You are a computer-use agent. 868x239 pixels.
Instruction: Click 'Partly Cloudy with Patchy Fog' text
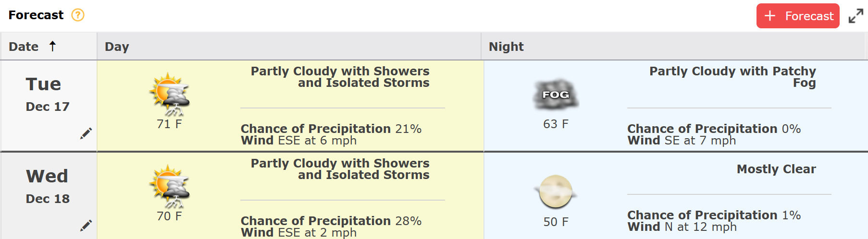click(x=732, y=77)
